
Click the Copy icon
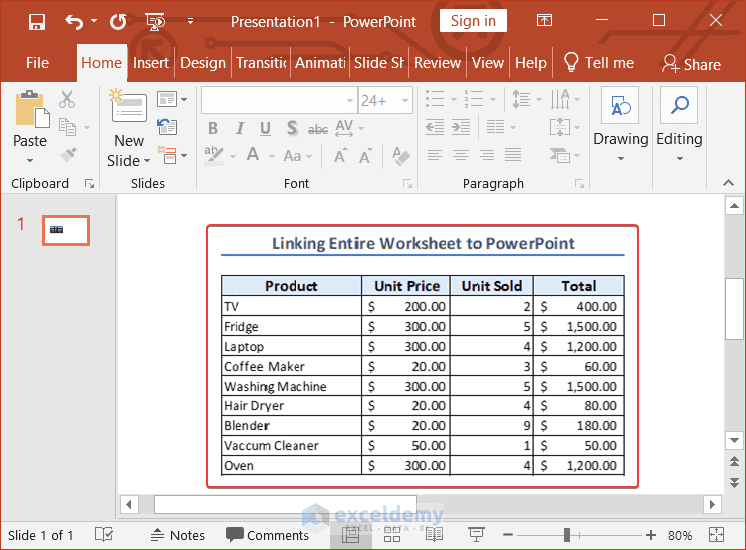[x=68, y=127]
